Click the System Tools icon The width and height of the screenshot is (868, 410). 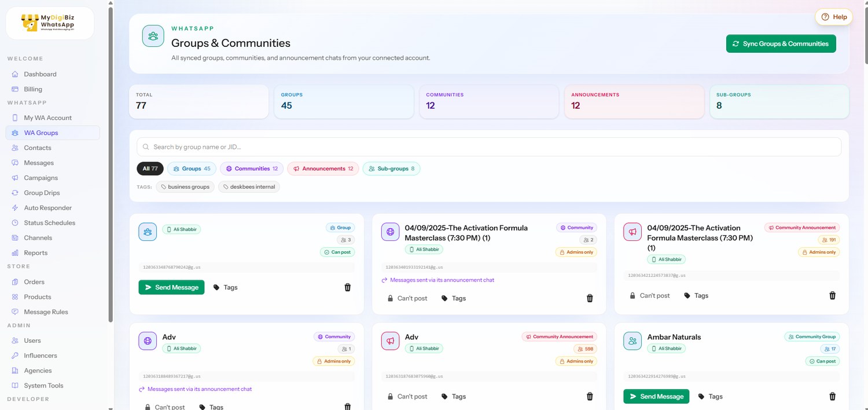(15, 386)
